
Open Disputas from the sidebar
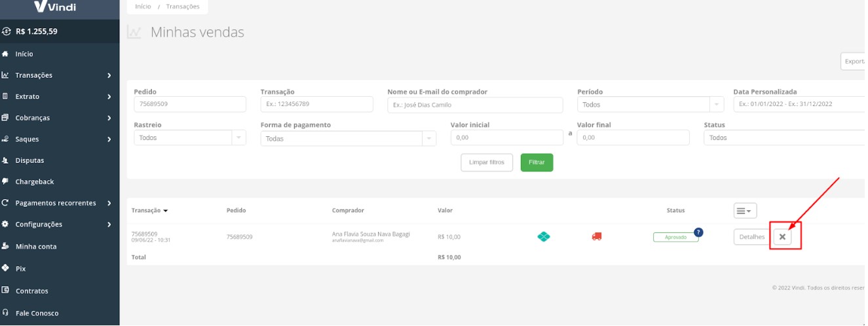[x=29, y=160]
